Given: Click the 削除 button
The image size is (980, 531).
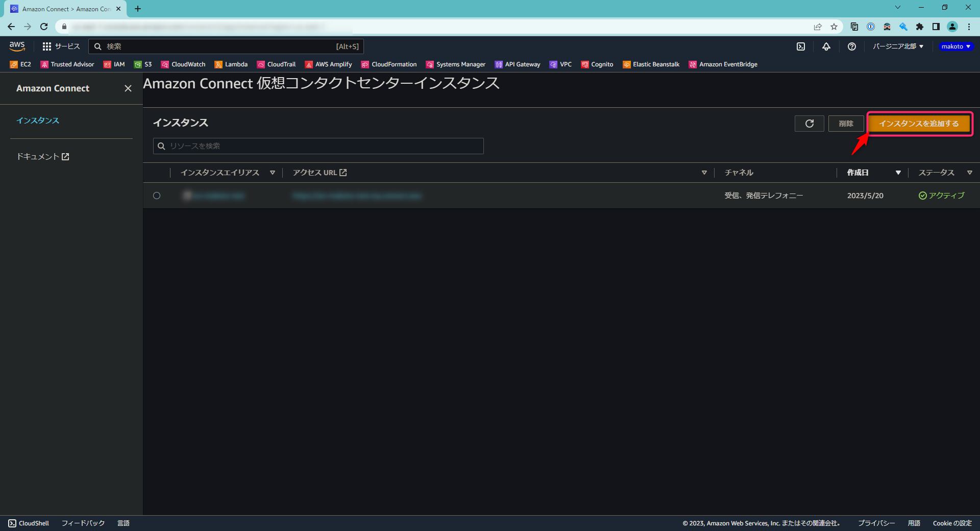Looking at the screenshot, I should 846,124.
